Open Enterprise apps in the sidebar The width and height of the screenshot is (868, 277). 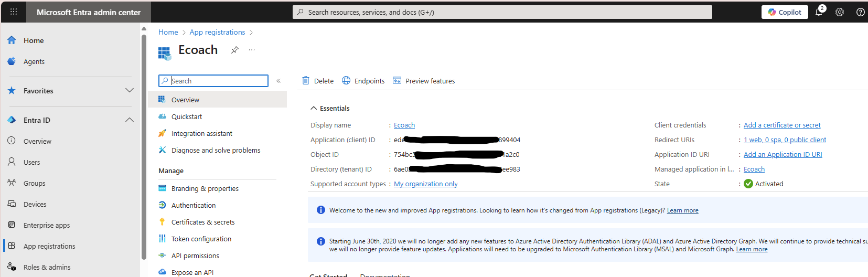(47, 225)
